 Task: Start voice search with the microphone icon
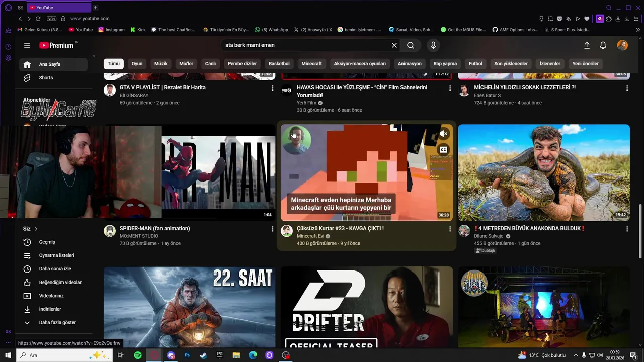pyautogui.click(x=433, y=45)
